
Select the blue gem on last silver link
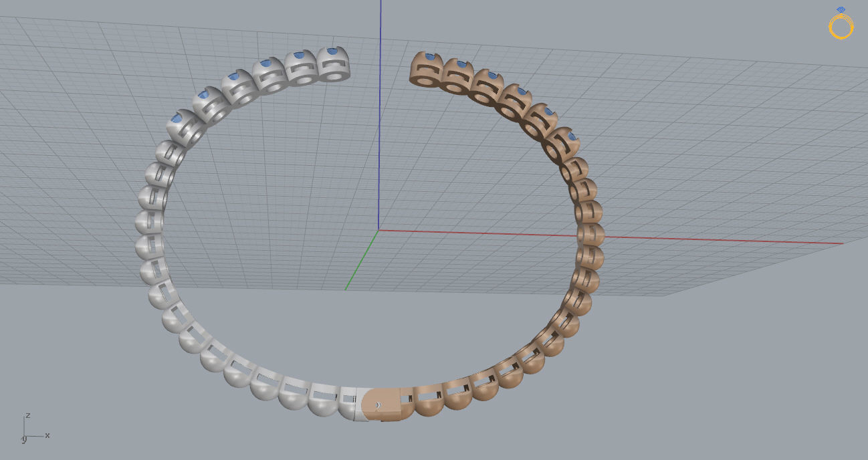click(332, 50)
